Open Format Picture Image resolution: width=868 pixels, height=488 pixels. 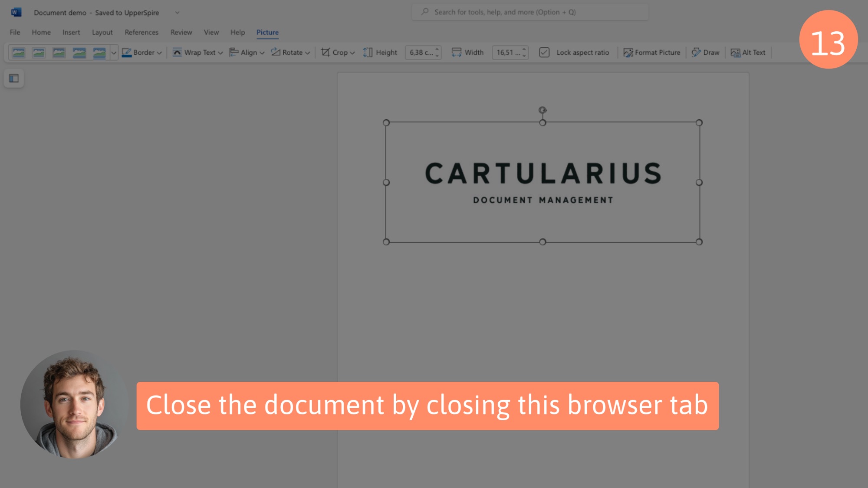tap(652, 52)
